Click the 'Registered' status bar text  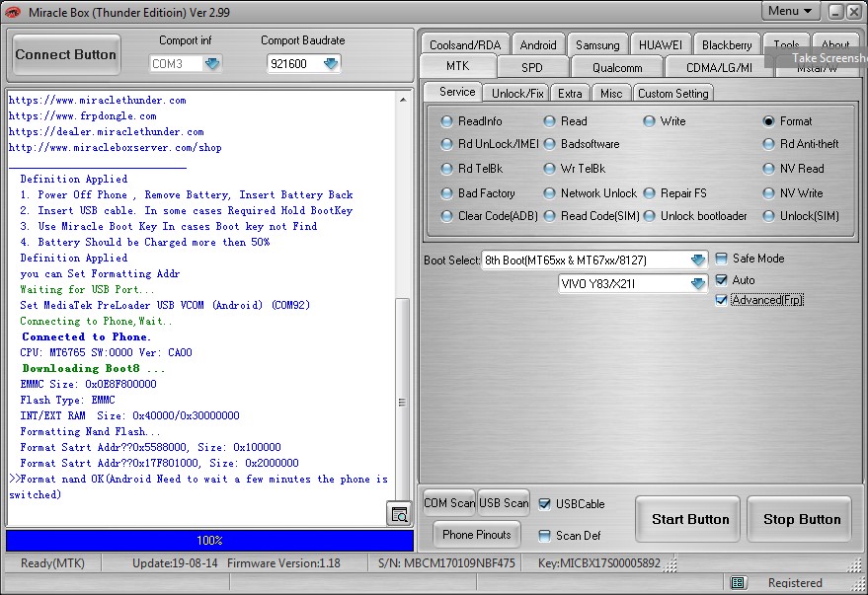tap(795, 582)
